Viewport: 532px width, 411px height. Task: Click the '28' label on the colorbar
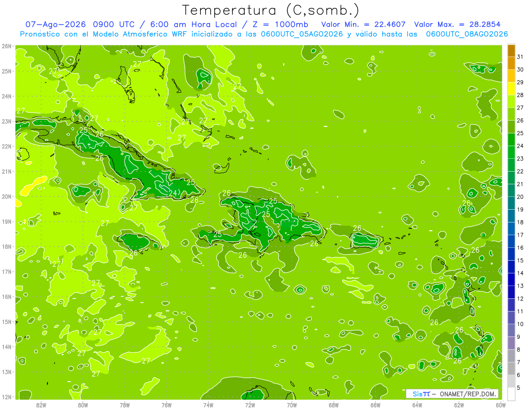(x=520, y=95)
